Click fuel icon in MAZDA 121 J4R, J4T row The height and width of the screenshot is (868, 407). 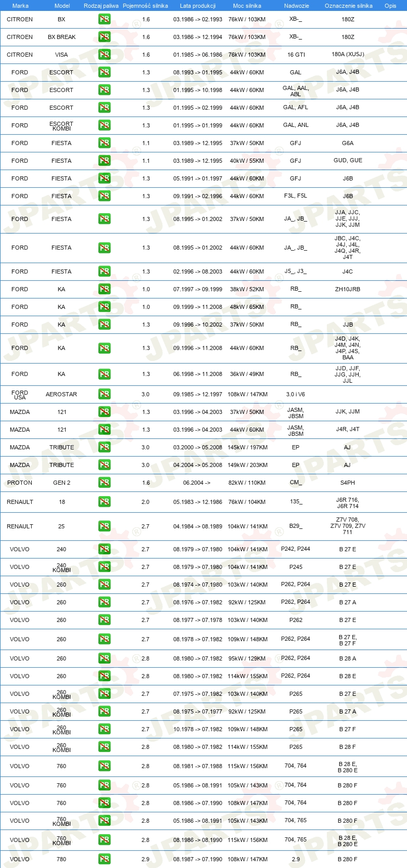tap(104, 430)
